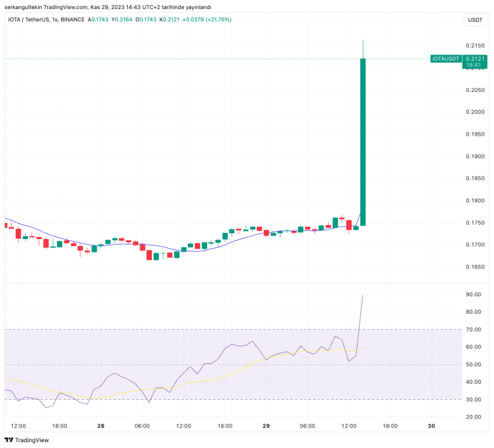Viewport: 494px width, 448px height.
Task: Click the 0.2000 price axis label
Action: pos(475,112)
